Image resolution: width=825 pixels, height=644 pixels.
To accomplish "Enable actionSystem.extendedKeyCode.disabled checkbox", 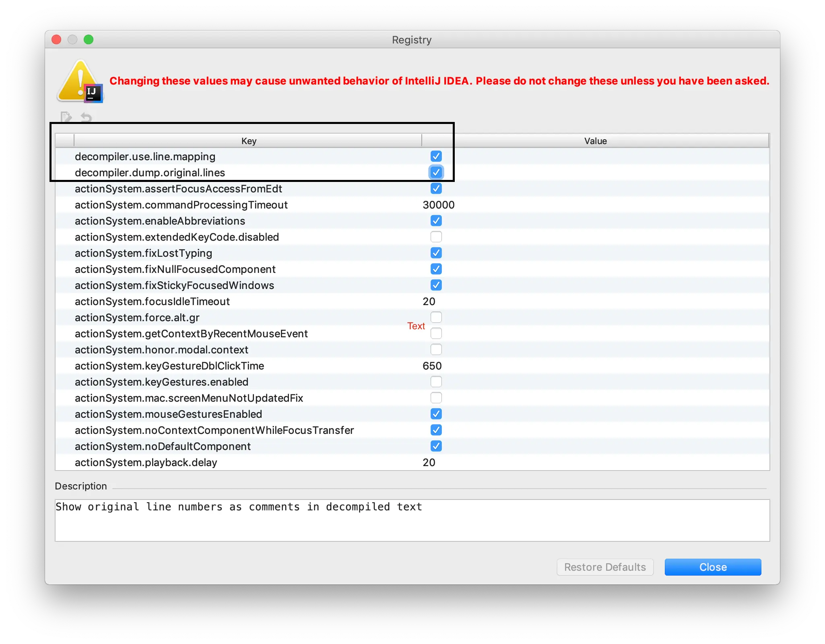I will pos(436,237).
